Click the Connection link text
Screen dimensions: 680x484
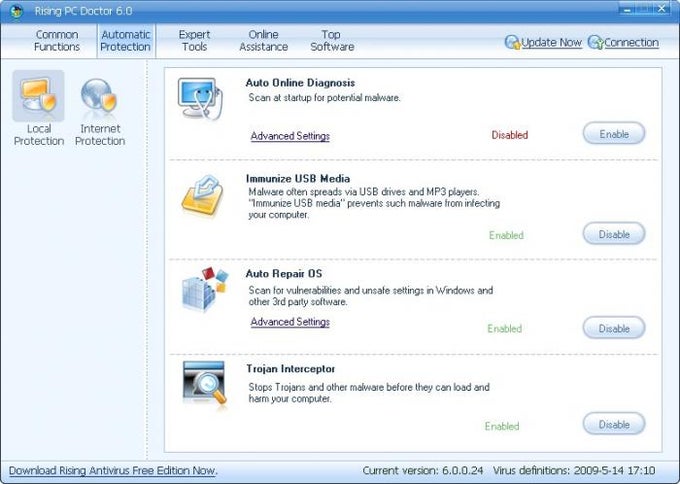(631, 43)
